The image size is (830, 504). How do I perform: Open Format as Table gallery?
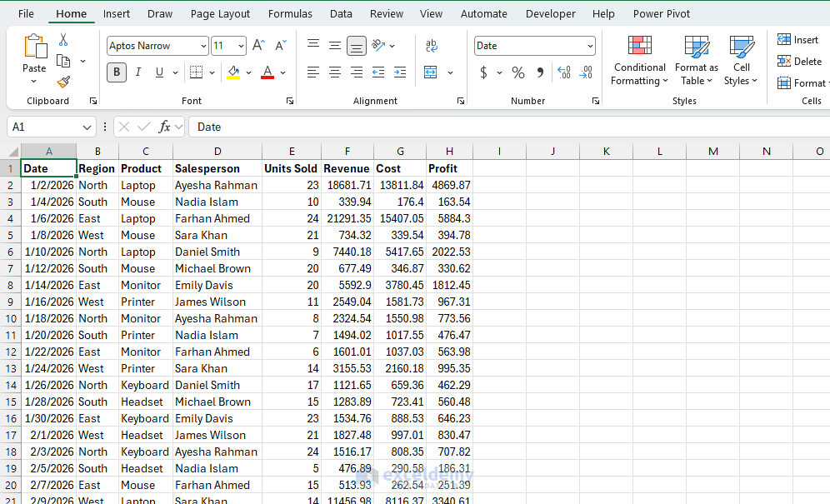coord(697,60)
